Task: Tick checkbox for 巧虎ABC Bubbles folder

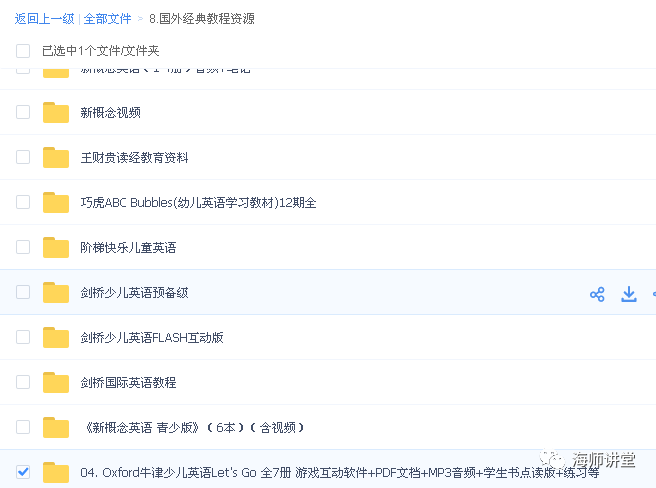Action: tap(23, 202)
